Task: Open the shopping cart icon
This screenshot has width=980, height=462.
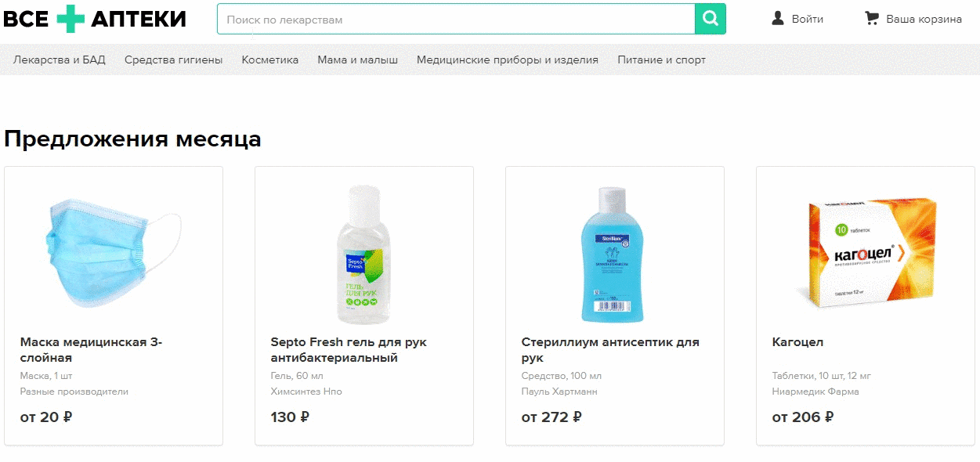Action: pos(872,19)
